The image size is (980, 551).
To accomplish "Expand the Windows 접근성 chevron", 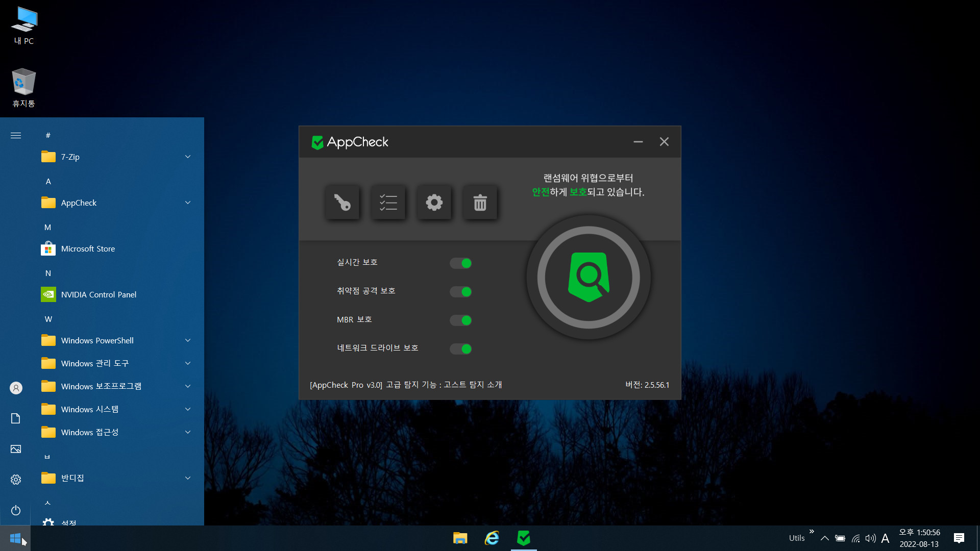I will click(x=188, y=432).
